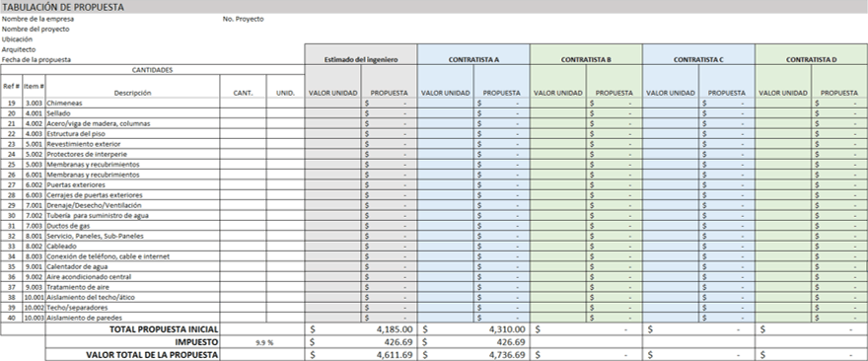Image resolution: width=868 pixels, height=361 pixels.
Task: Select the 'Calentador de agua' cell
Action: click(132, 266)
